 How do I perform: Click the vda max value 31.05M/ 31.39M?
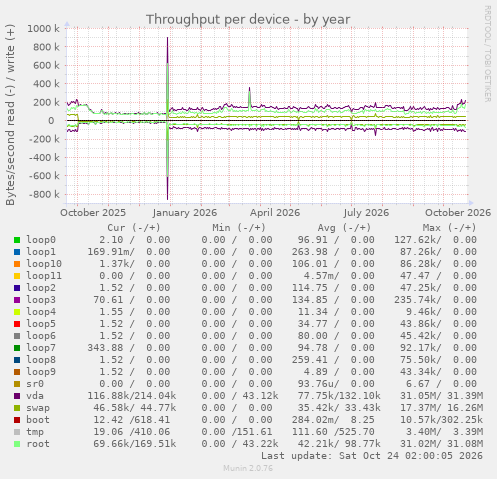pyautogui.click(x=442, y=396)
